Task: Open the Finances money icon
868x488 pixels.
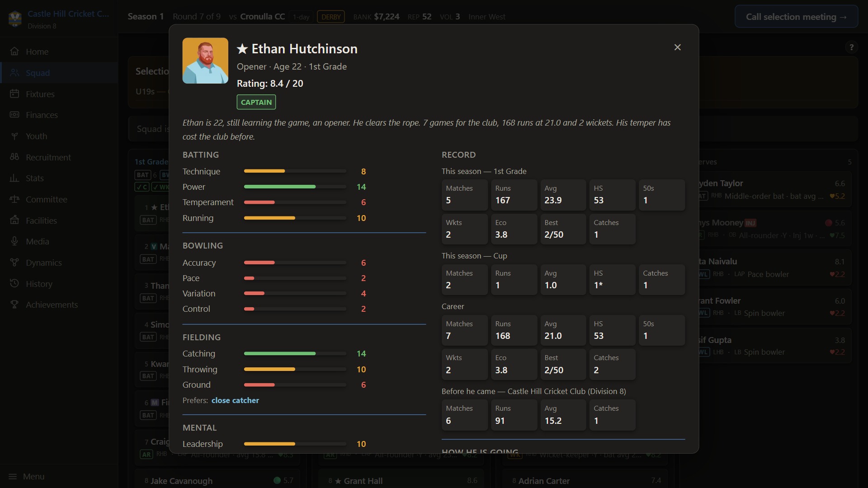Action: click(14, 115)
